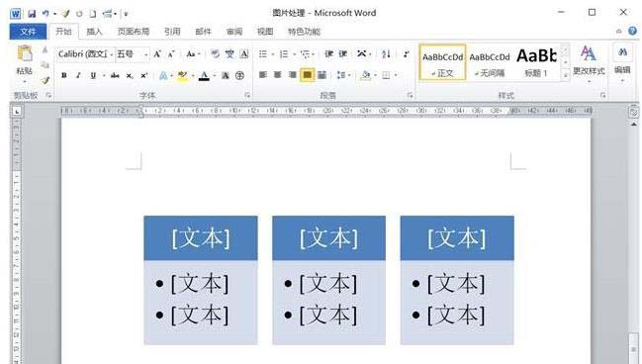Screen dimensions: 642x364
Task: Switch to the Review (审阅) tab
Action: pyautogui.click(x=234, y=32)
